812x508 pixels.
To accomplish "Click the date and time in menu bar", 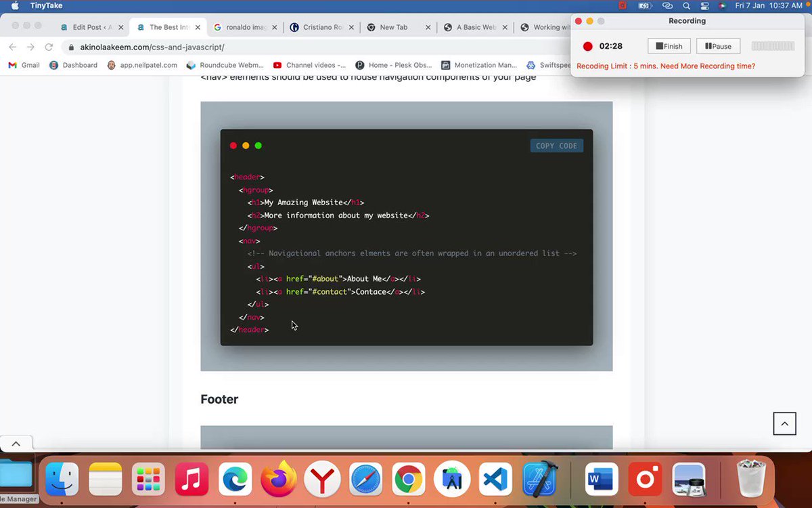I will pyautogui.click(x=769, y=5).
